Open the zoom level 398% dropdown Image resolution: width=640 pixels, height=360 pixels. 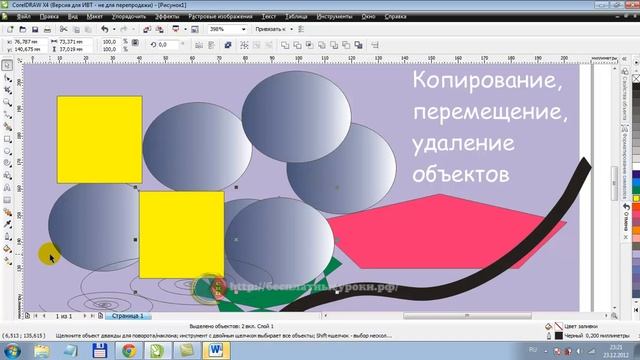click(x=244, y=29)
